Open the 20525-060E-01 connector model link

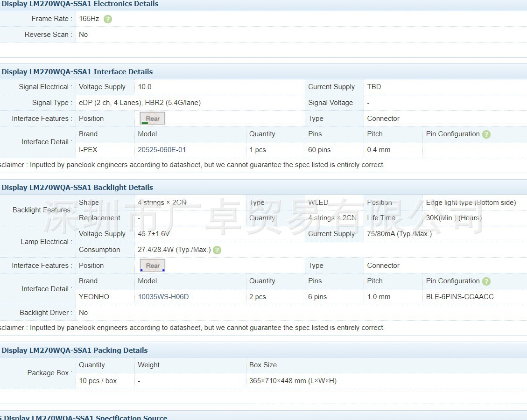162,150
